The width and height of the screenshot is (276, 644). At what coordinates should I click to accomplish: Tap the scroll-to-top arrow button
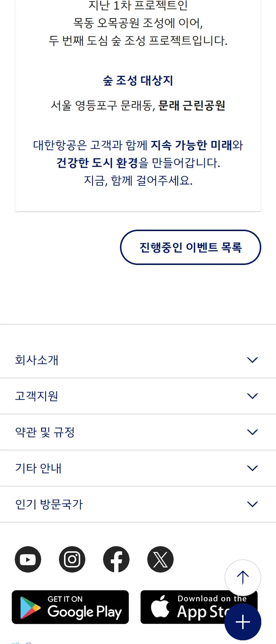tap(243, 577)
